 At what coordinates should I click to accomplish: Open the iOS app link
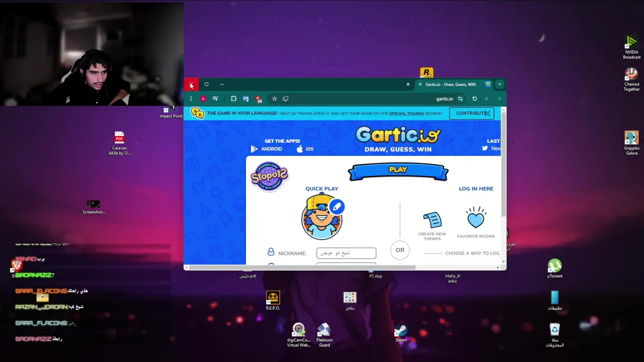pyautogui.click(x=305, y=149)
